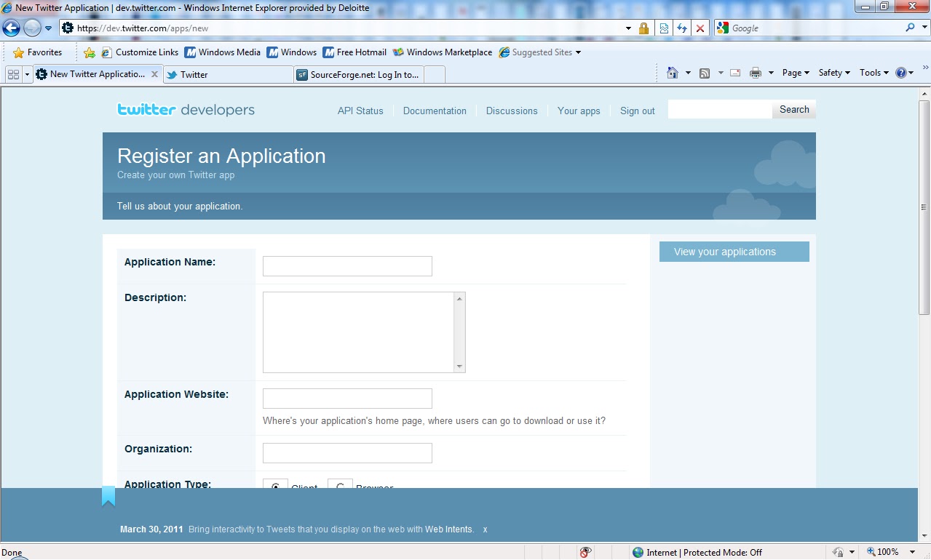Click the Read Mail envelope icon

[735, 73]
